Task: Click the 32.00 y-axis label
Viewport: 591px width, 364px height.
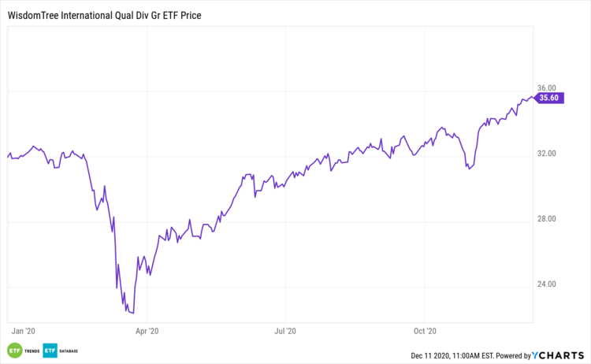Action: coord(547,154)
